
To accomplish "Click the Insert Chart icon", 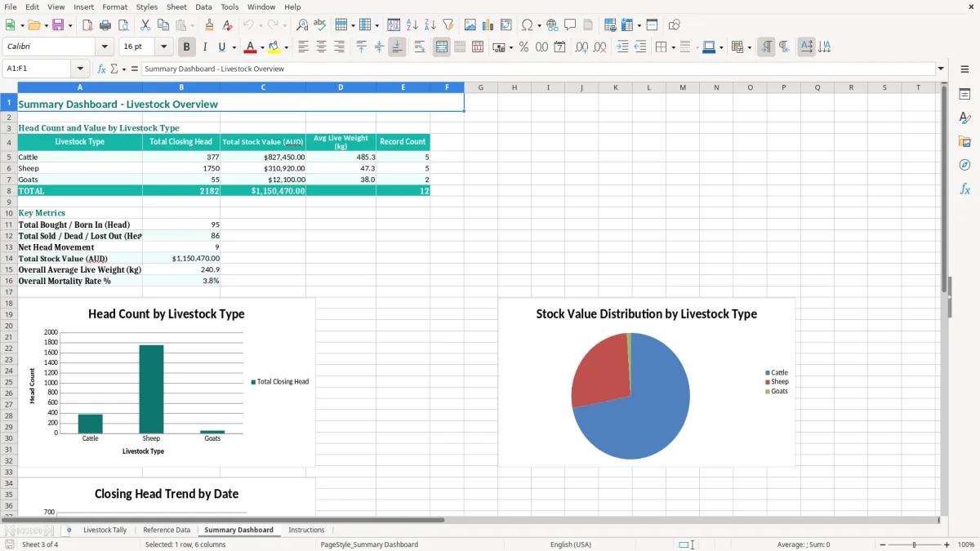I will [x=488, y=25].
